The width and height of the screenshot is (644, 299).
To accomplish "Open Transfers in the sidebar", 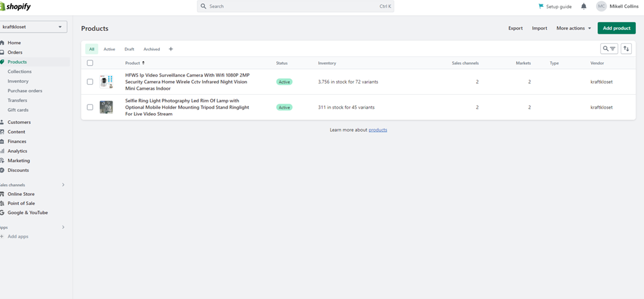I will [x=17, y=101].
